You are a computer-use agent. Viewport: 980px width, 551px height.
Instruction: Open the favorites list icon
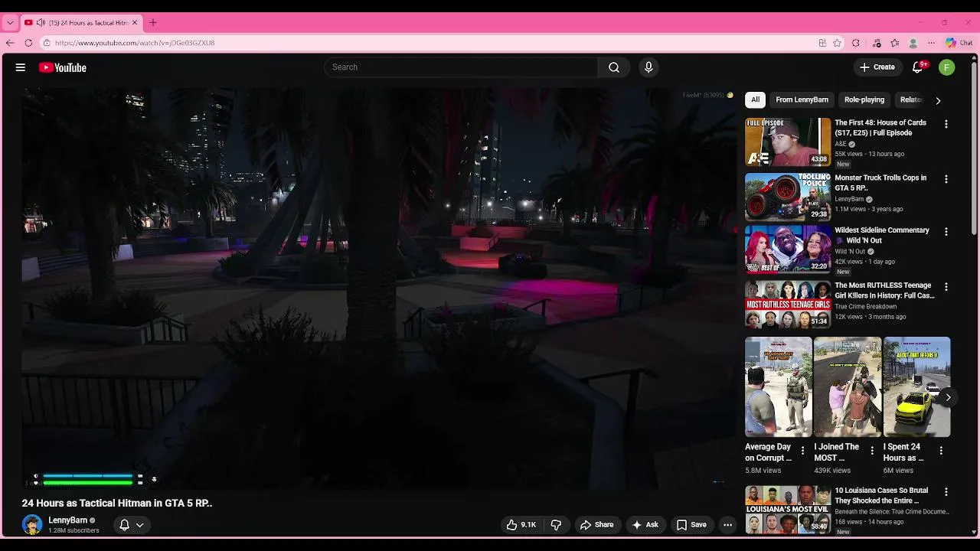[x=894, y=43]
